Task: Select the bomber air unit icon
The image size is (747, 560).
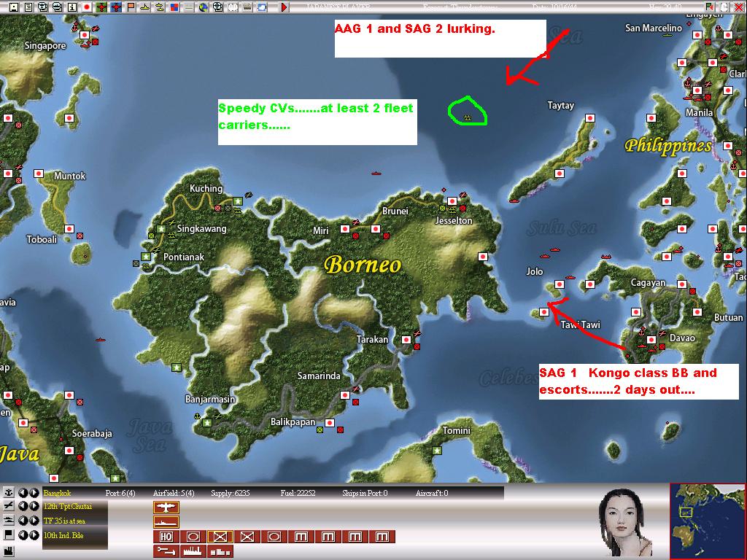Action: (x=166, y=507)
